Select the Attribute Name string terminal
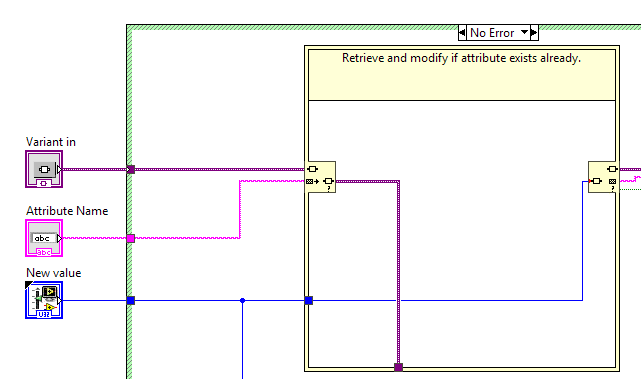 (x=44, y=238)
